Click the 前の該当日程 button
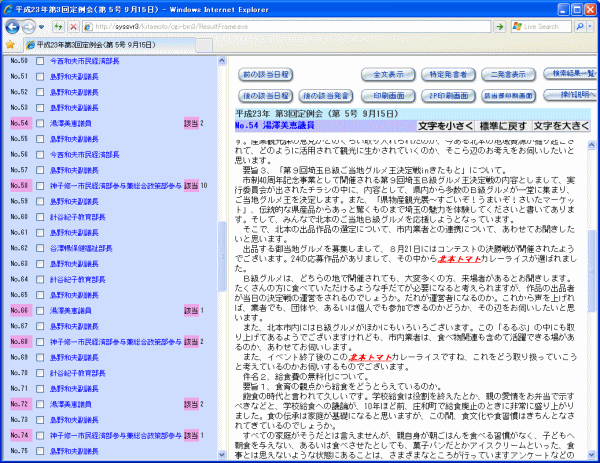 (x=266, y=74)
